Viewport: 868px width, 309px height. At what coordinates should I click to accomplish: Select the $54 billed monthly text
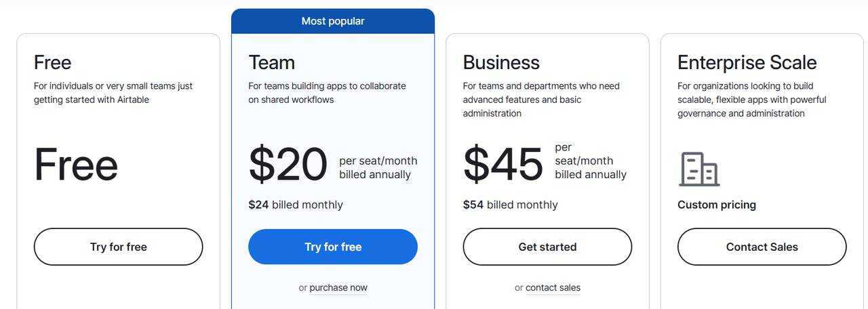coord(510,205)
